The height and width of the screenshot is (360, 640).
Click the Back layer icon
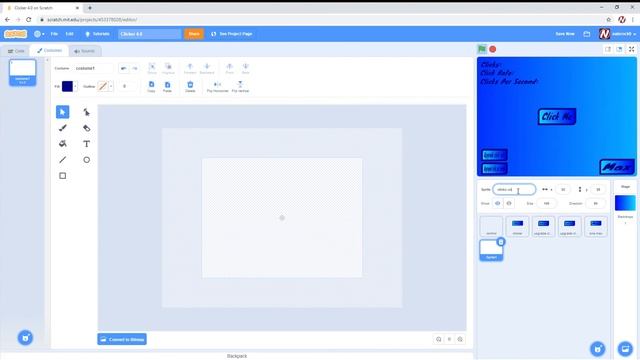[246, 68]
